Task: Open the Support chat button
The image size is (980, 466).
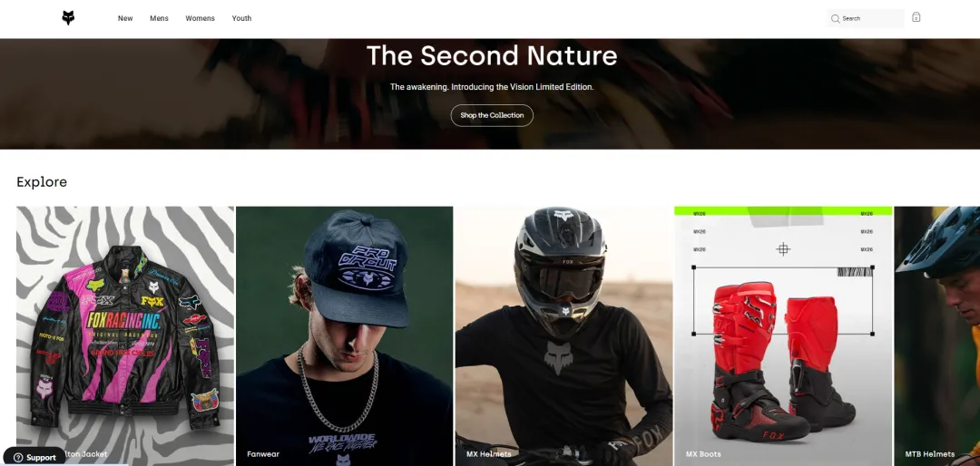Action: [x=34, y=457]
